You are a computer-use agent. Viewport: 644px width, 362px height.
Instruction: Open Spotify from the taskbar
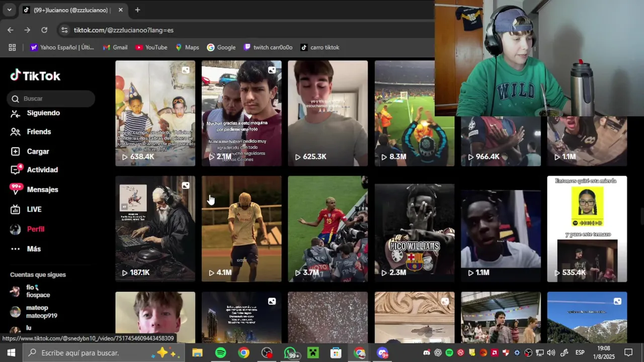click(220, 353)
